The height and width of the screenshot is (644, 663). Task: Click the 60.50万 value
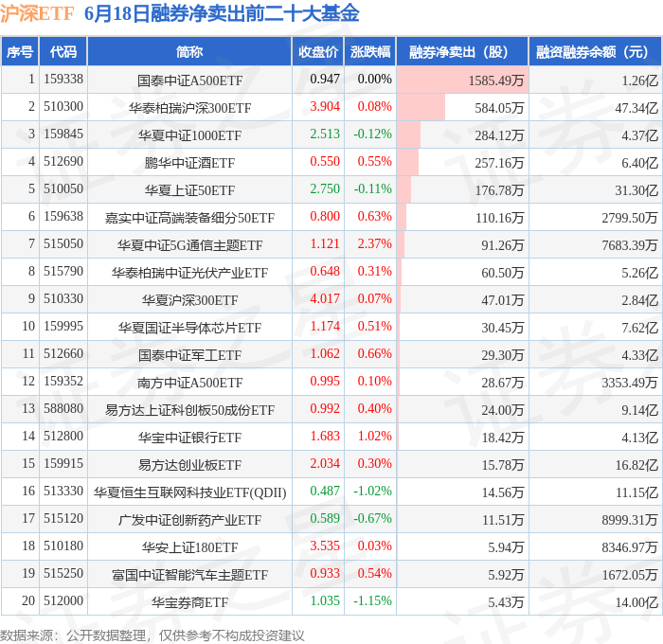(x=502, y=273)
